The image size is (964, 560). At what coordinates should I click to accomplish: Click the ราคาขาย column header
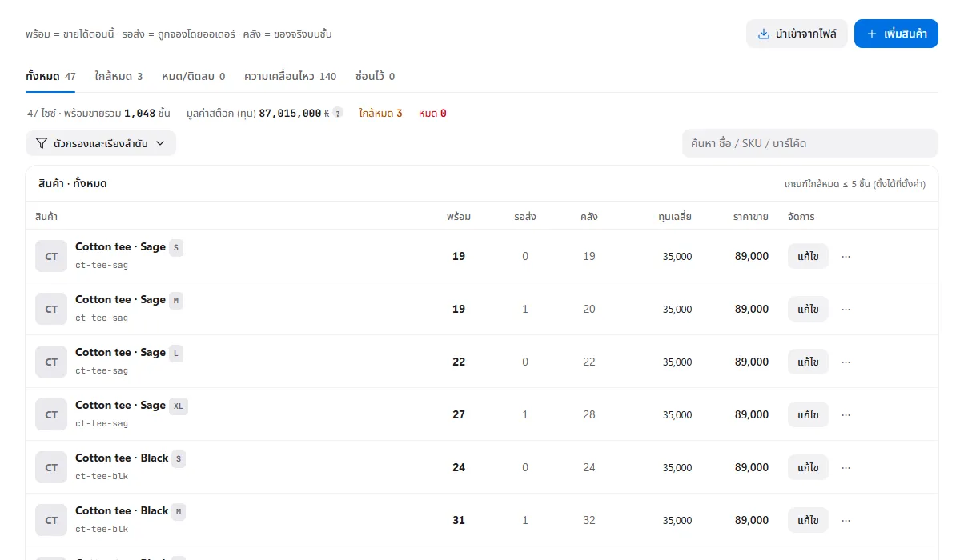click(751, 217)
